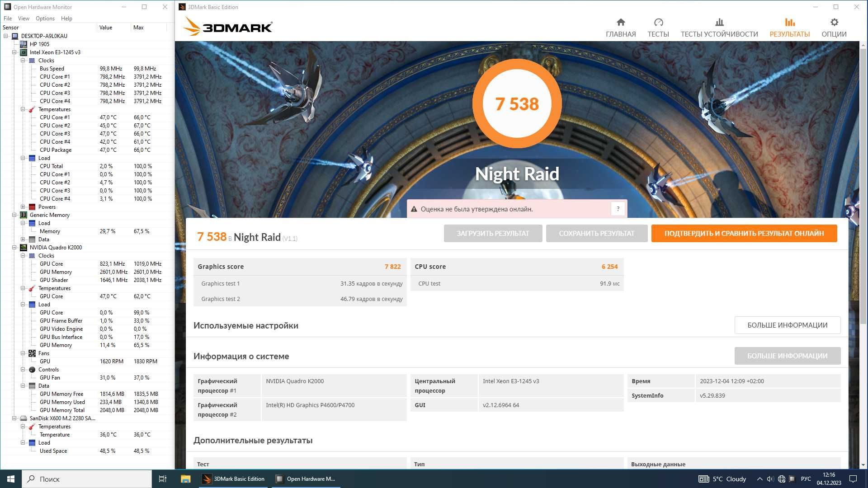Collapse the DESKTOP-A9L0KAU tree node
The image size is (868, 488).
point(6,36)
